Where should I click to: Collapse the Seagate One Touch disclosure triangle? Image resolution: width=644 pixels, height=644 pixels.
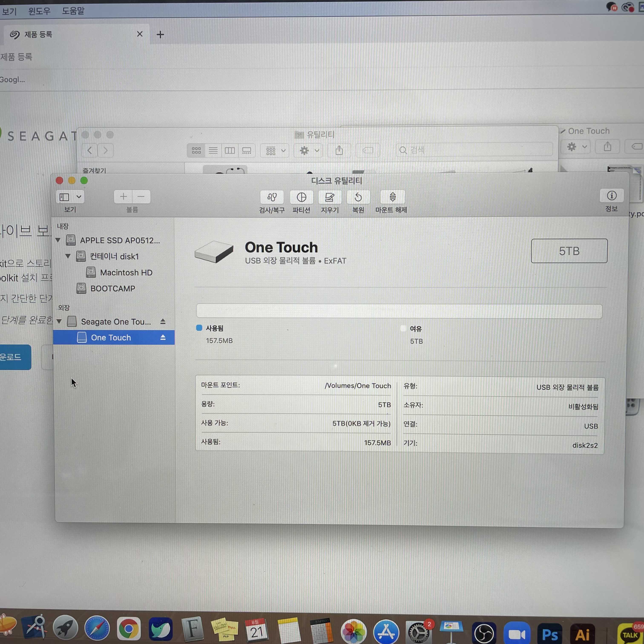tap(59, 321)
